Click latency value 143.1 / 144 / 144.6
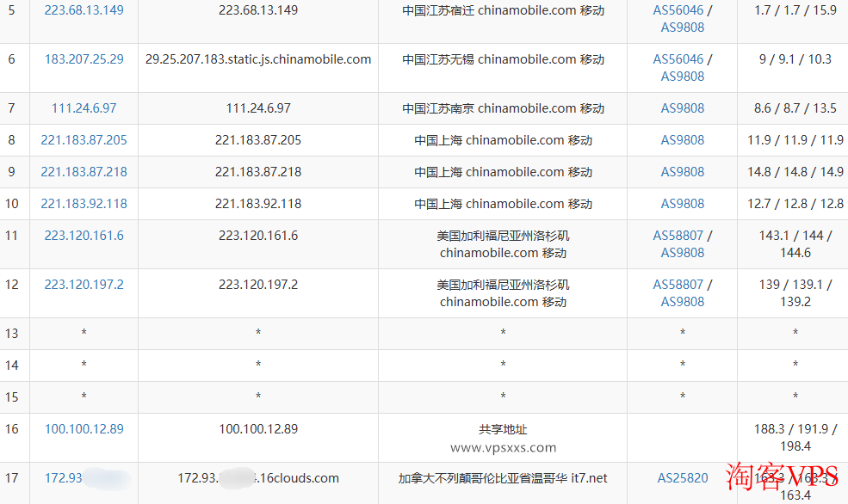This screenshot has width=848, height=504. tap(795, 244)
